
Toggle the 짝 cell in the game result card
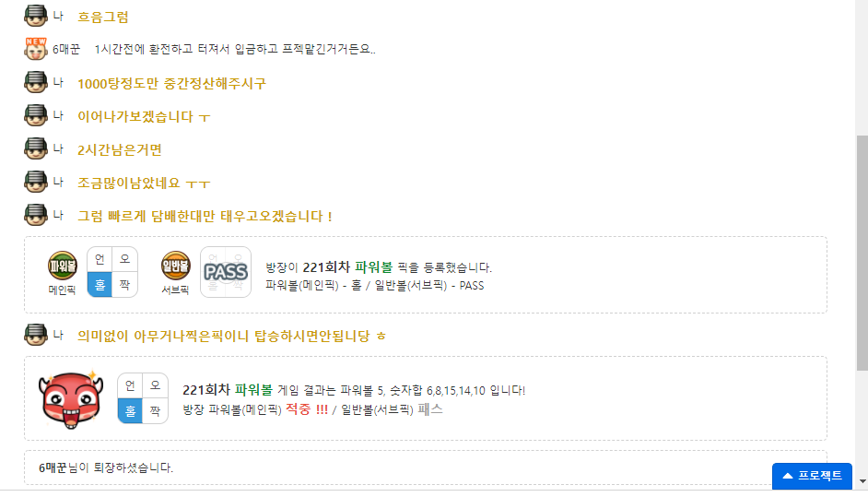point(155,410)
